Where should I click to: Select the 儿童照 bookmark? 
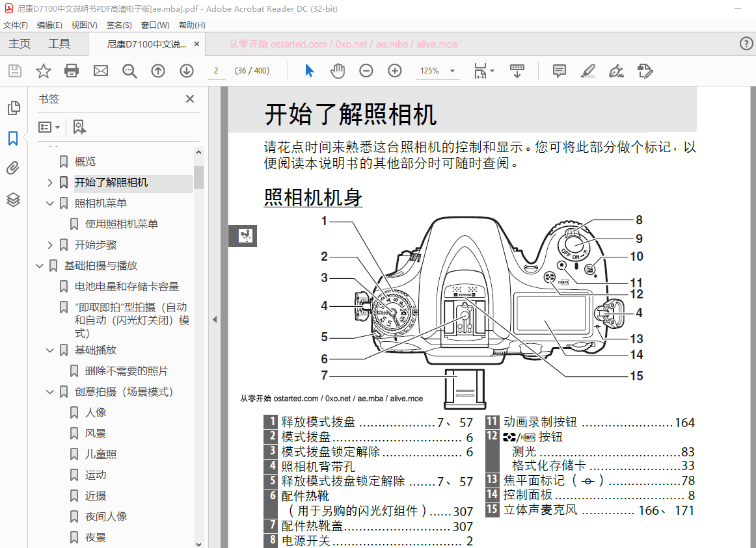tap(100, 454)
